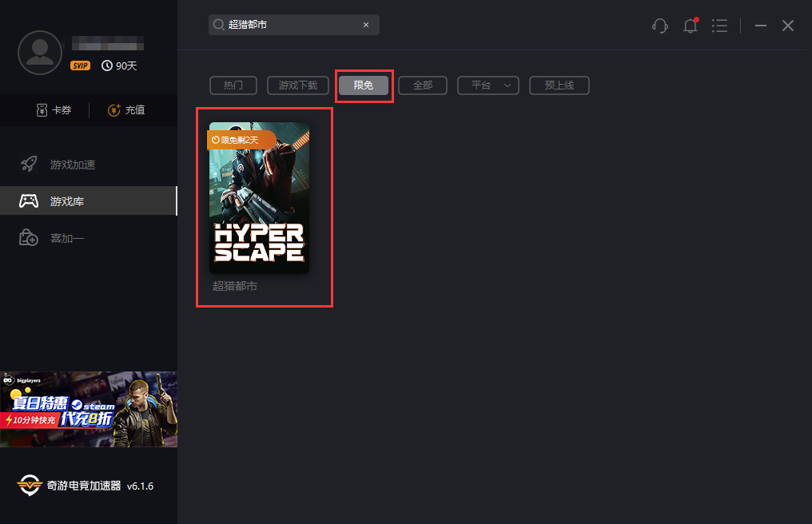This screenshot has height=524, width=812.
Task: Open the list menu icon
Action: point(720,26)
